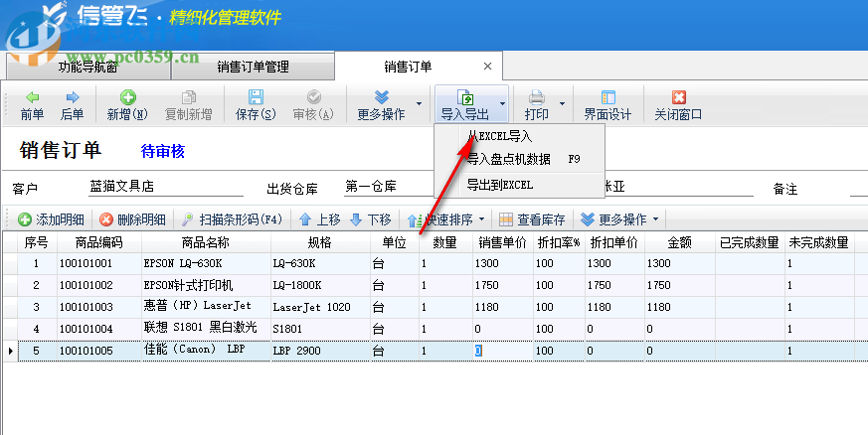Save the order with 保存(S)
Viewport: 868px width, 435px height.
(x=256, y=105)
